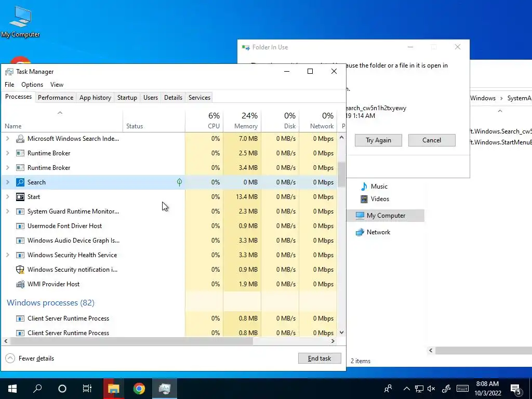This screenshot has height=399, width=532.
Task: Click the muted volume tray icon
Action: pos(431,389)
